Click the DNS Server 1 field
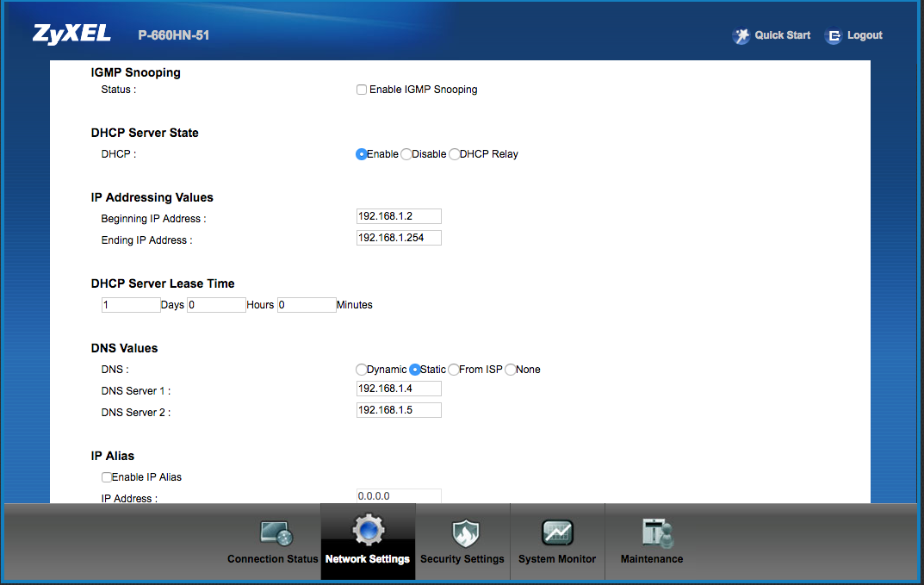 click(399, 389)
